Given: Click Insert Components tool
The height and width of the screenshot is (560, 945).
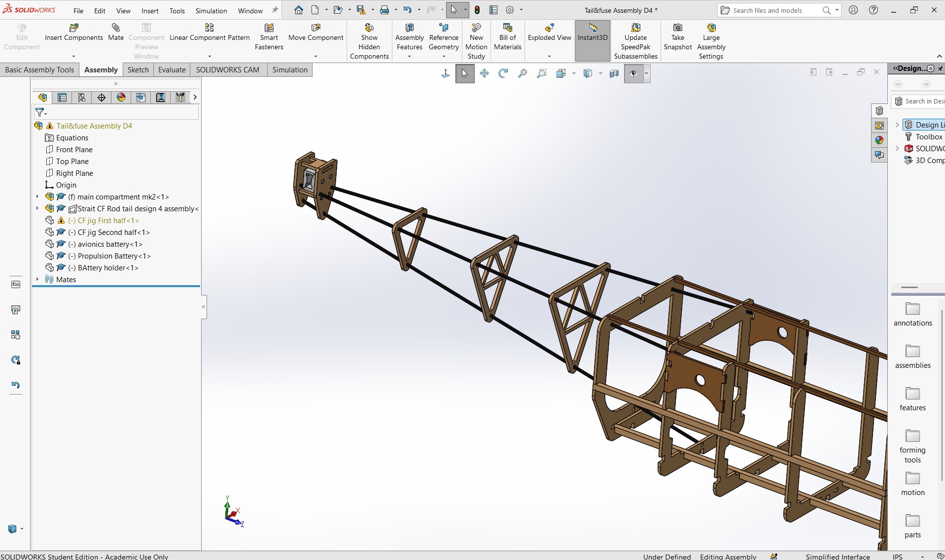Looking at the screenshot, I should (74, 33).
